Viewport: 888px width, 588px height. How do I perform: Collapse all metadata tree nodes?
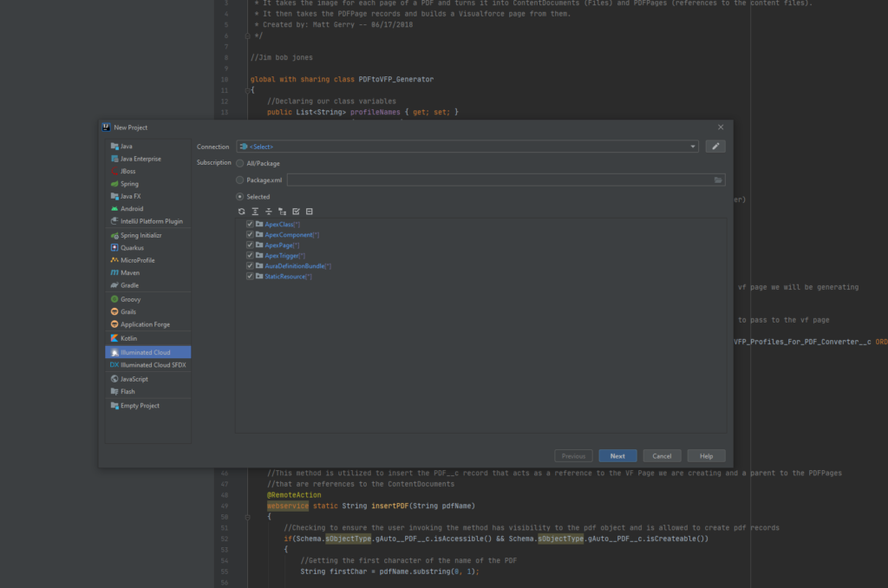269,212
